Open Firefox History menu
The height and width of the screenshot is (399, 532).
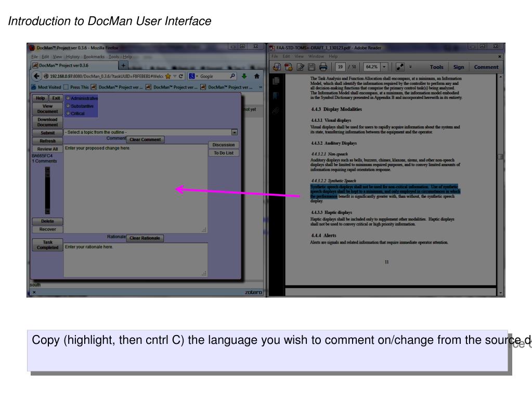pyautogui.click(x=73, y=57)
